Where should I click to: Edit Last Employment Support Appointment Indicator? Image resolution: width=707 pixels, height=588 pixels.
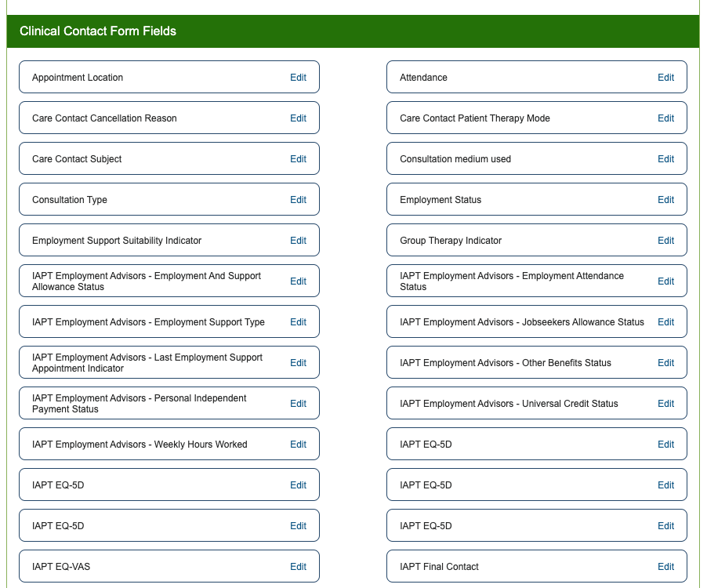coord(298,363)
